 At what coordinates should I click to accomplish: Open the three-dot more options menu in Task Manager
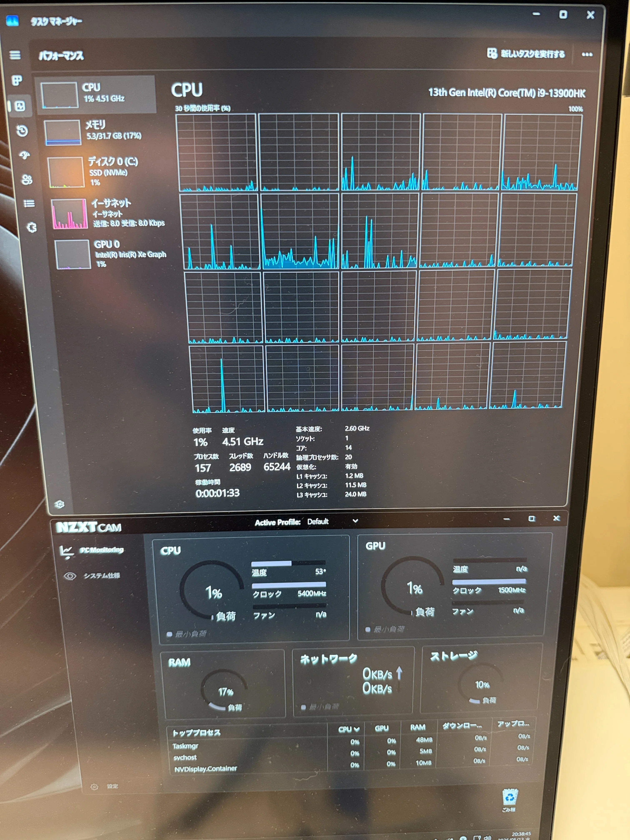587,54
